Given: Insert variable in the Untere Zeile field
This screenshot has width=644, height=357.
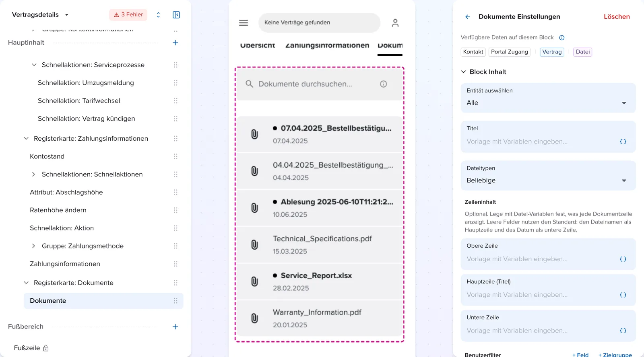Looking at the screenshot, I should 623,330.
